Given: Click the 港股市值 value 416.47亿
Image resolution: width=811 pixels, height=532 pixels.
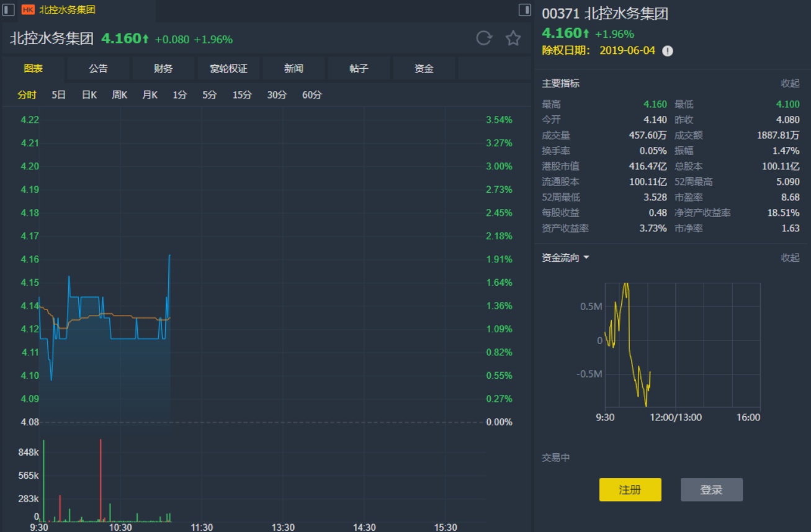Looking at the screenshot, I should 648,166.
